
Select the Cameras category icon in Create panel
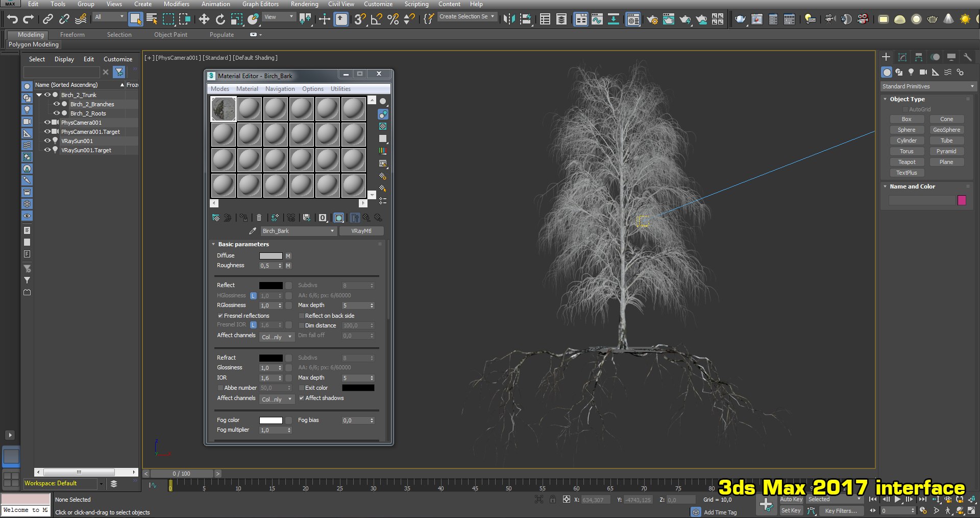(x=923, y=72)
